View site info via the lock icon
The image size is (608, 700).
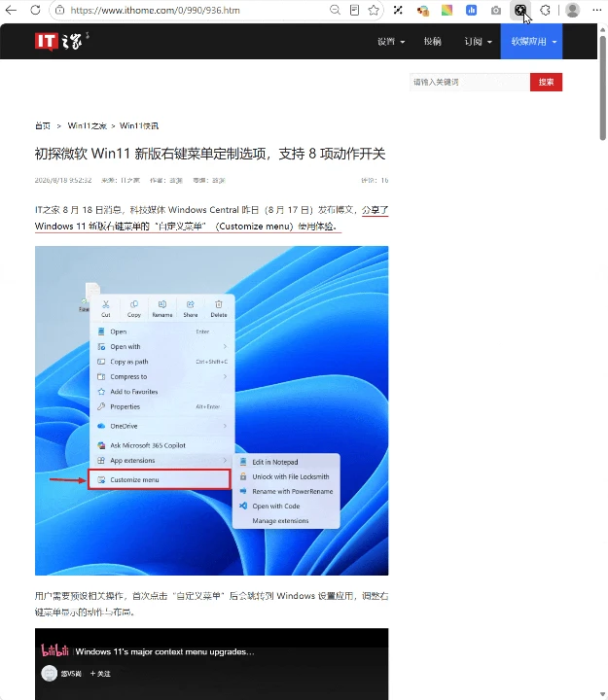(60, 10)
